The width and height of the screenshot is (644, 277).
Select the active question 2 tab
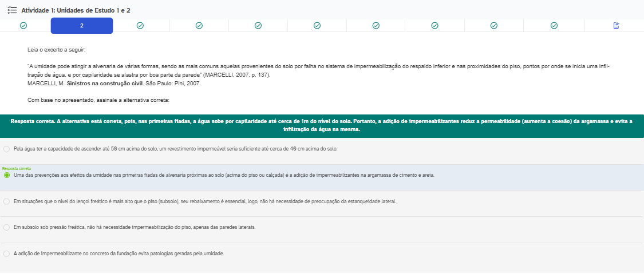pyautogui.click(x=82, y=26)
